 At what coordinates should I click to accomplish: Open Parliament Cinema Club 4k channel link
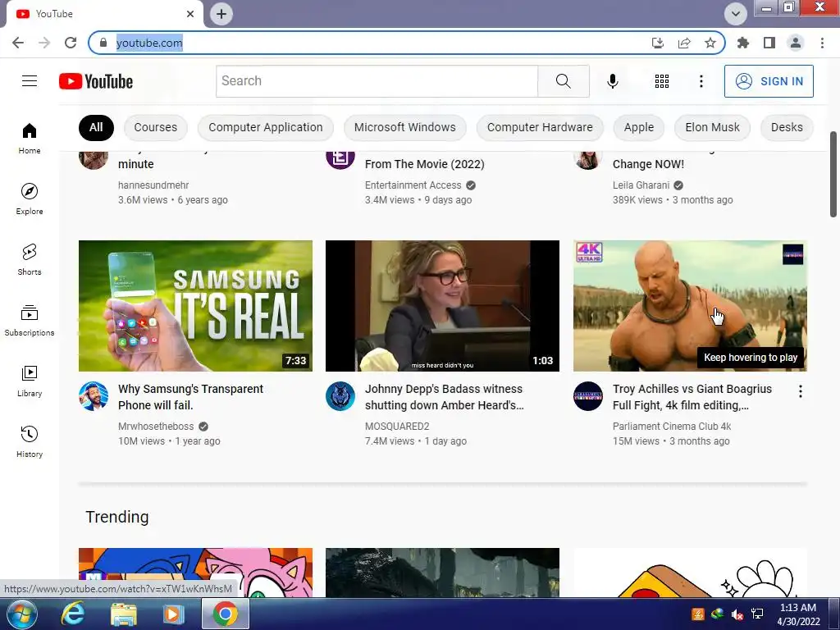pyautogui.click(x=672, y=427)
